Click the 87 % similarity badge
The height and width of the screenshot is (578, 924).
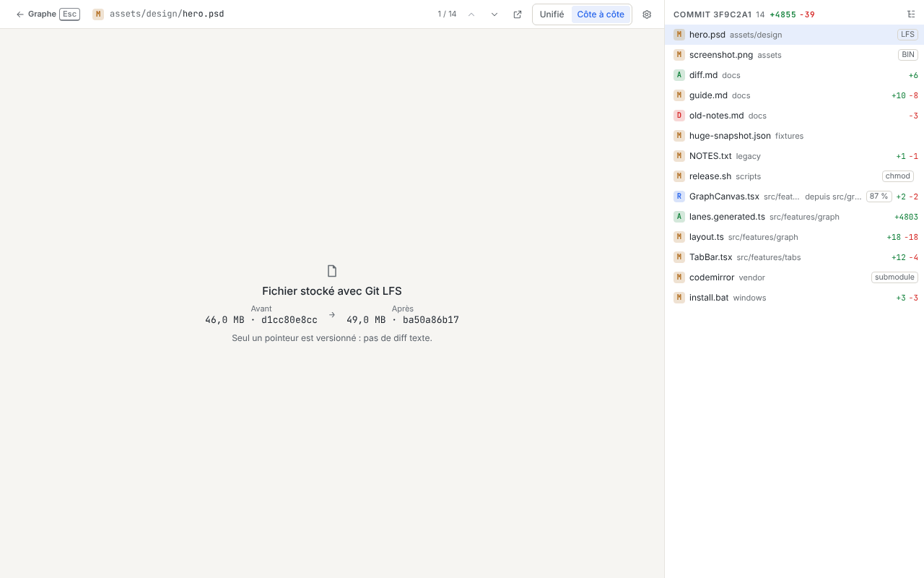point(879,197)
